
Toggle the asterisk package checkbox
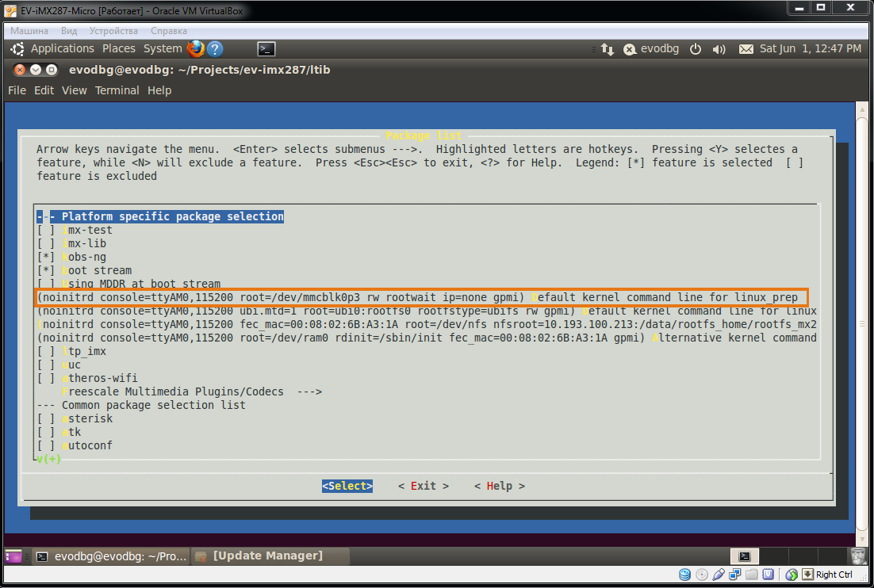coord(46,418)
